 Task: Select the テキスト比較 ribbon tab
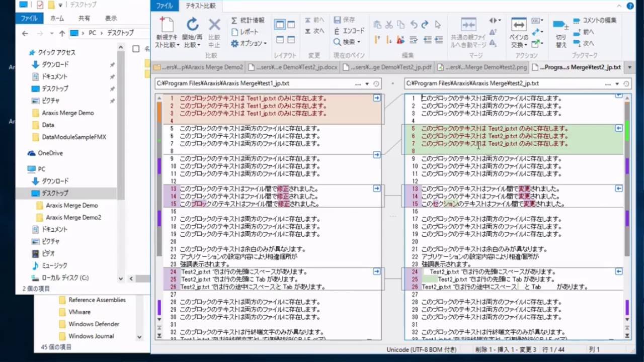200,6
